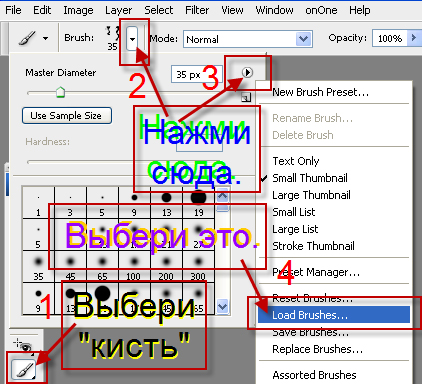Open the File menu
Image resolution: width=422 pixels, height=384 pixels.
[13, 10]
